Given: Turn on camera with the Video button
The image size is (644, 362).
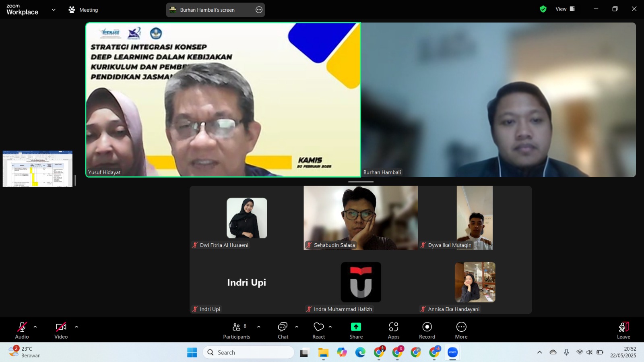Looking at the screenshot, I should (x=61, y=330).
